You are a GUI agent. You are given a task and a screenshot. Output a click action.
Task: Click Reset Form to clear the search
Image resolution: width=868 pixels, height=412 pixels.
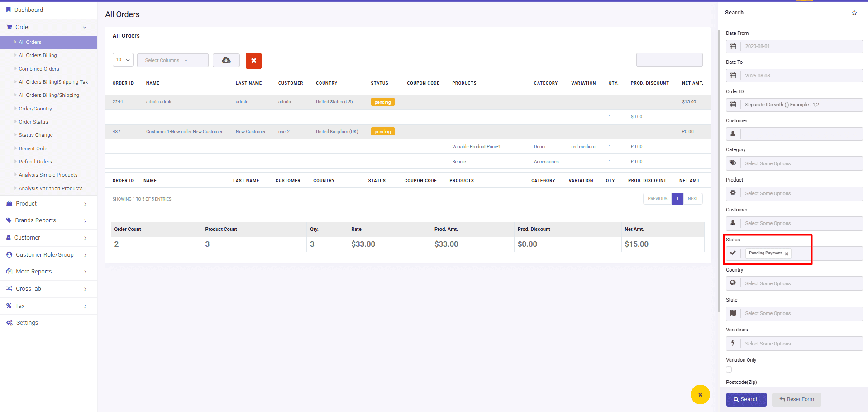tap(796, 399)
